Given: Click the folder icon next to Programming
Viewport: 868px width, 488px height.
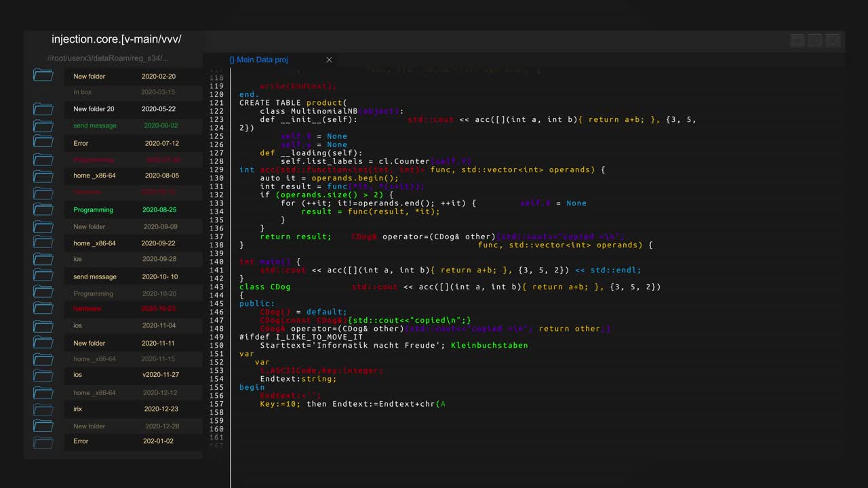Looking at the screenshot, I should [43, 209].
